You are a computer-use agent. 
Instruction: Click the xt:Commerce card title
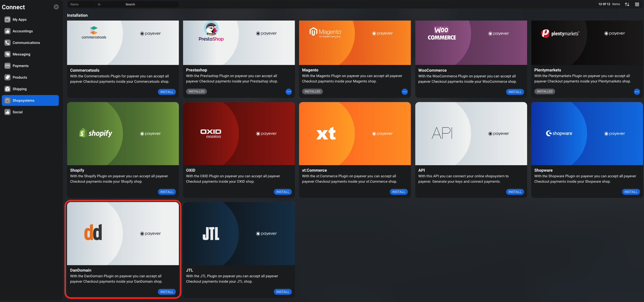pyautogui.click(x=314, y=170)
